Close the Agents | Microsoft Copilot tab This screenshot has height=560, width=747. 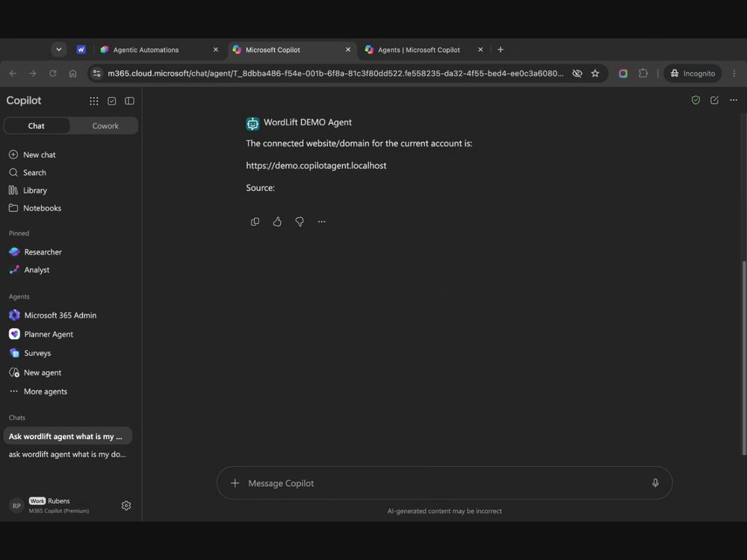pyautogui.click(x=480, y=49)
